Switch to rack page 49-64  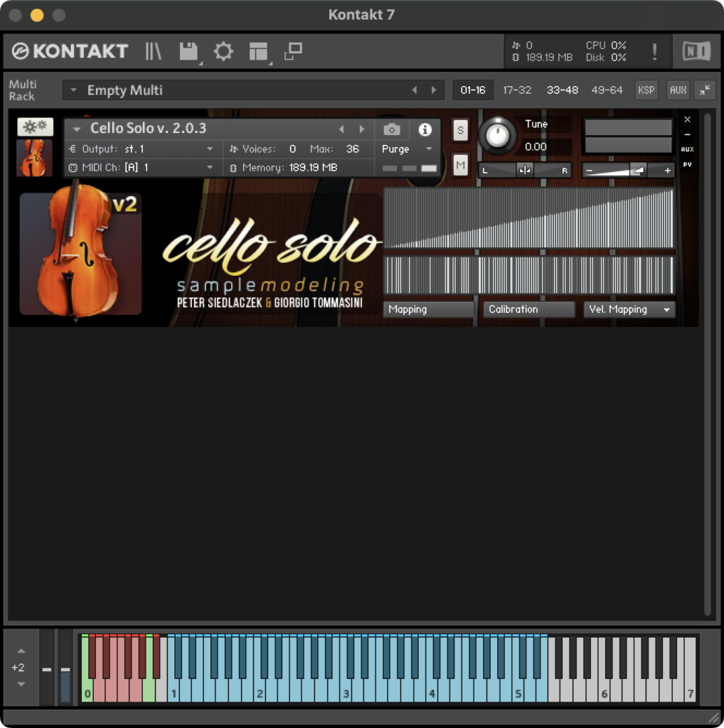click(x=607, y=90)
